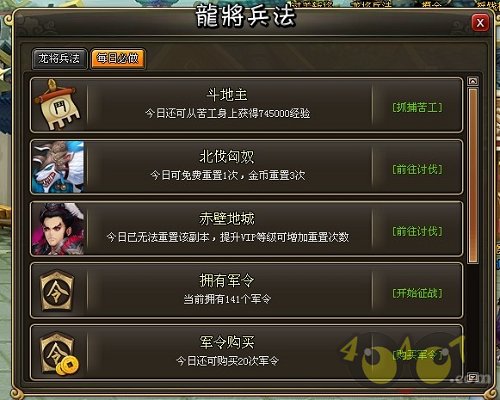Switch to the 龙将兵法 tab
Image resolution: width=500 pixels, height=400 pixels.
(x=59, y=59)
